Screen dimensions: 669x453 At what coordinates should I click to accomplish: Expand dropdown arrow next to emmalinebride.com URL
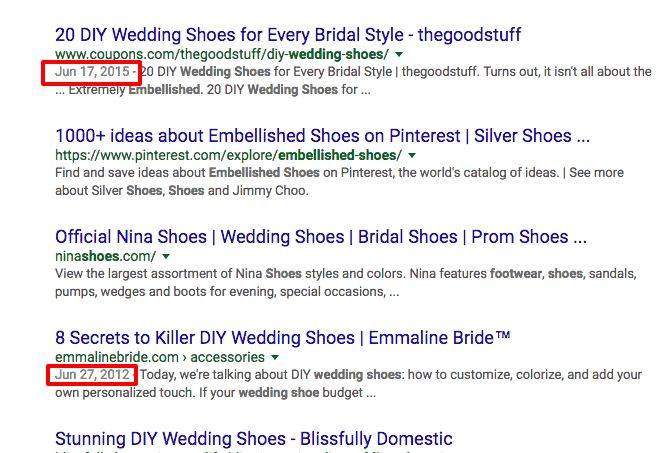coord(275,357)
